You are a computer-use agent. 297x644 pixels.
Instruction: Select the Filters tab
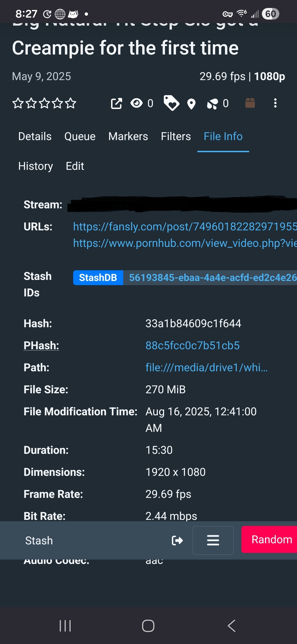click(176, 136)
